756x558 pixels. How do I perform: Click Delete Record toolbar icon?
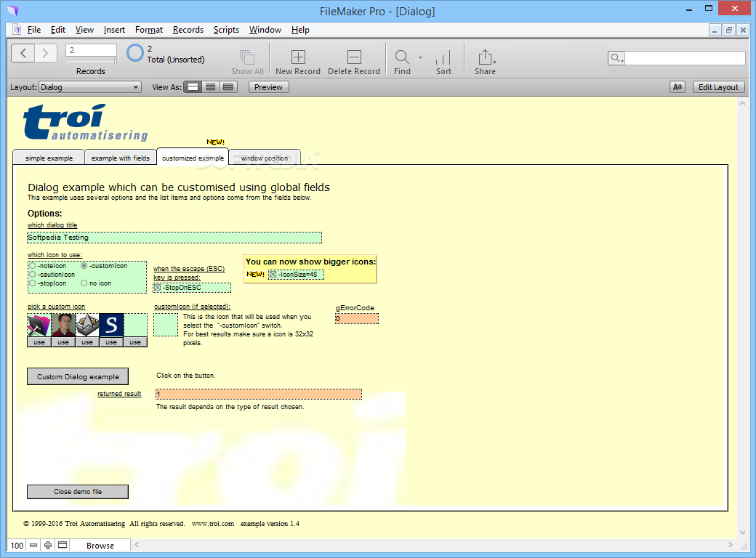(354, 57)
